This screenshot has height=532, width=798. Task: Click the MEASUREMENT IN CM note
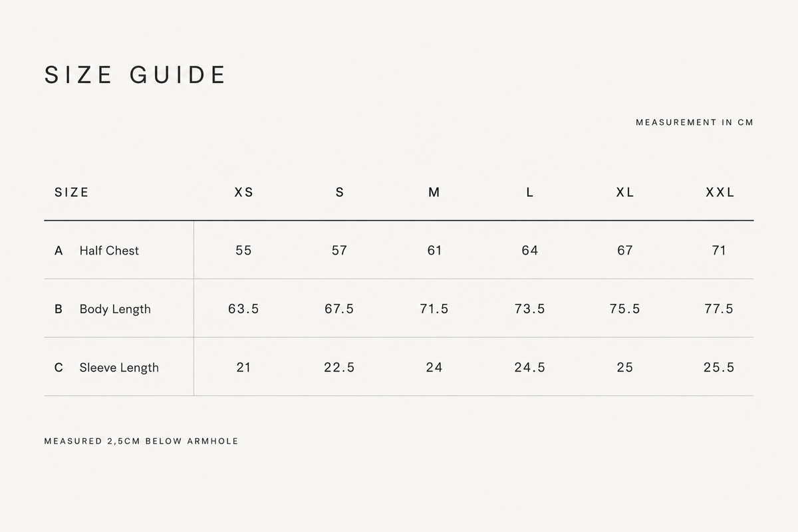(695, 122)
